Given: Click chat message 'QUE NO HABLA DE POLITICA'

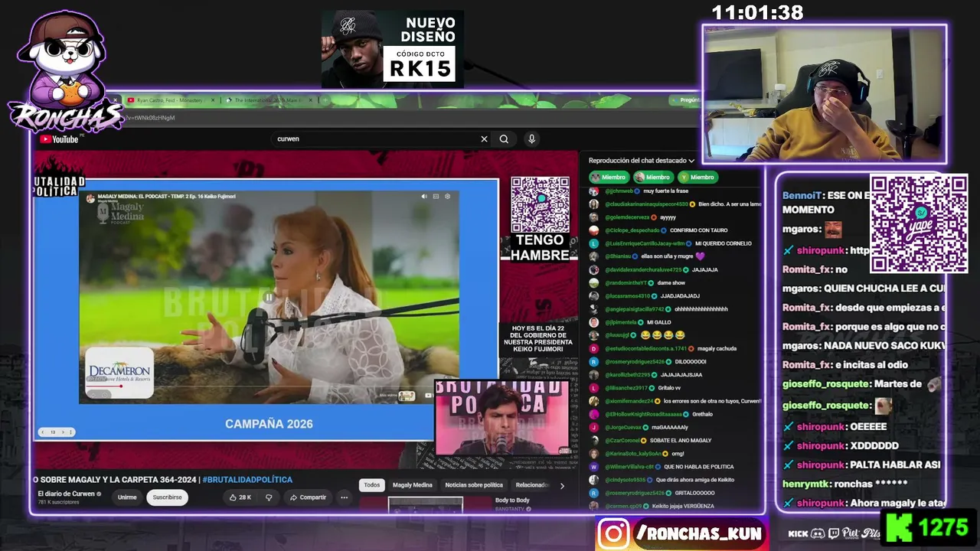Looking at the screenshot, I should [699, 467].
